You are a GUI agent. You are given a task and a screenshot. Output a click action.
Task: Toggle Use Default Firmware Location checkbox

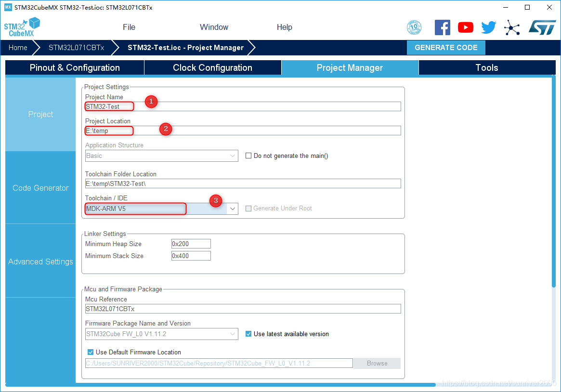click(91, 352)
